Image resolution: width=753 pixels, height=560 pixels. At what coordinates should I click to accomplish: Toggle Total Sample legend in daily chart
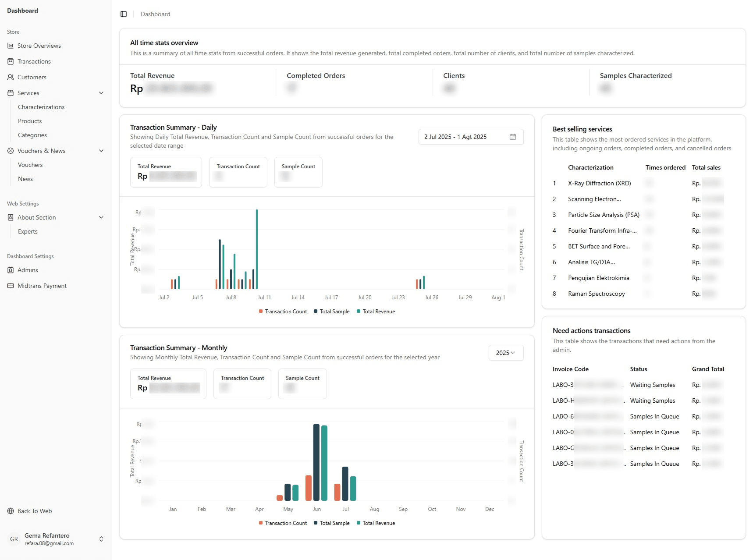pos(332,312)
